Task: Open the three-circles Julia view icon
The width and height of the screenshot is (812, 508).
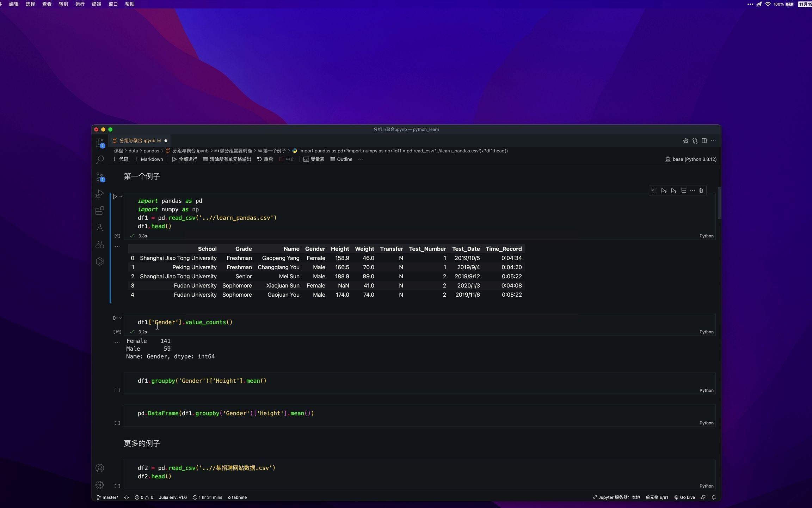Action: click(x=100, y=244)
